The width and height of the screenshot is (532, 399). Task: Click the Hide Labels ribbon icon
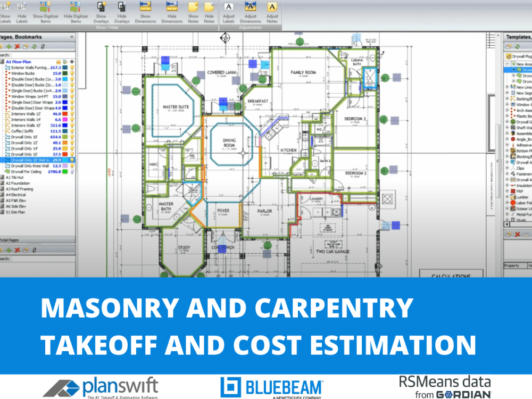22,6
